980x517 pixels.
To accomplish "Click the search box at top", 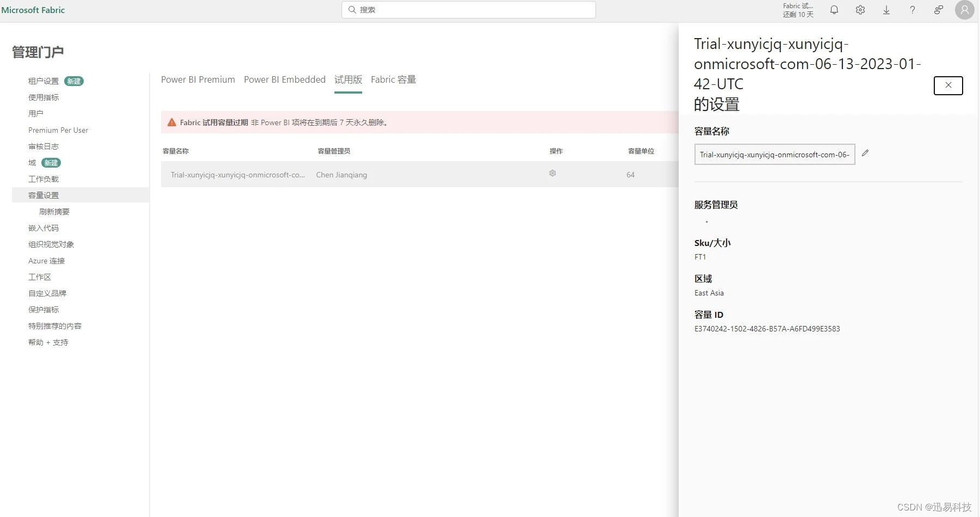I will point(468,10).
